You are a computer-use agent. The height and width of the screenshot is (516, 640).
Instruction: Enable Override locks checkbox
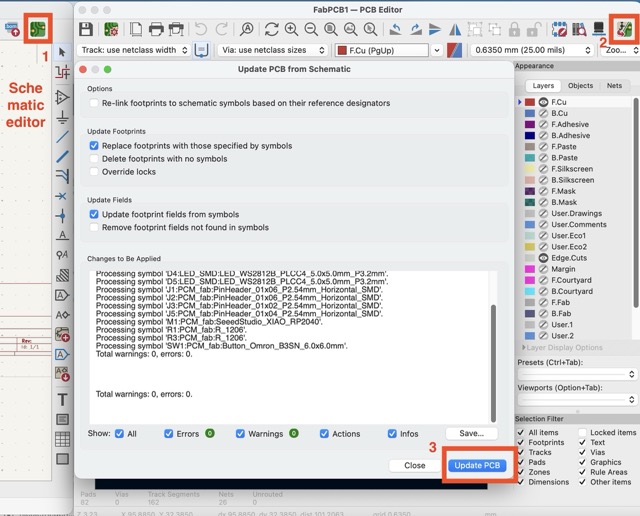point(94,172)
